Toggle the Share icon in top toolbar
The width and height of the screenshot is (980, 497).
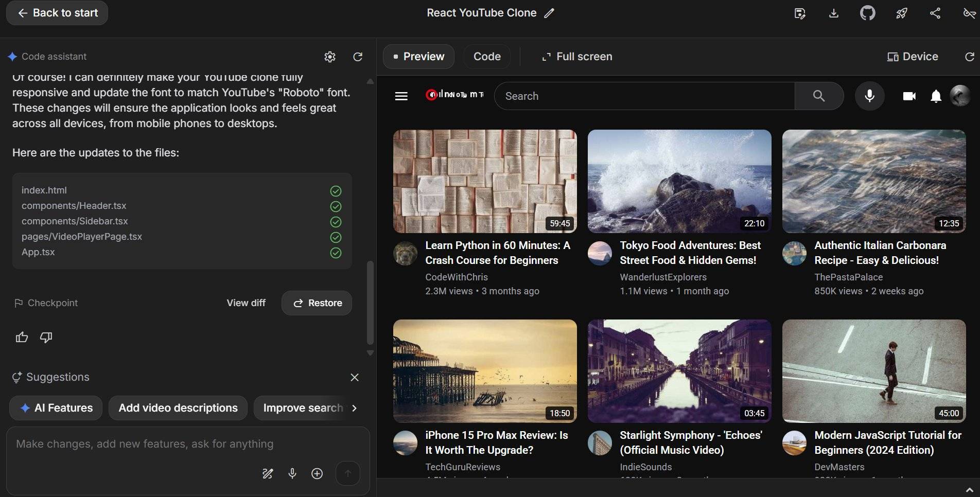(935, 13)
